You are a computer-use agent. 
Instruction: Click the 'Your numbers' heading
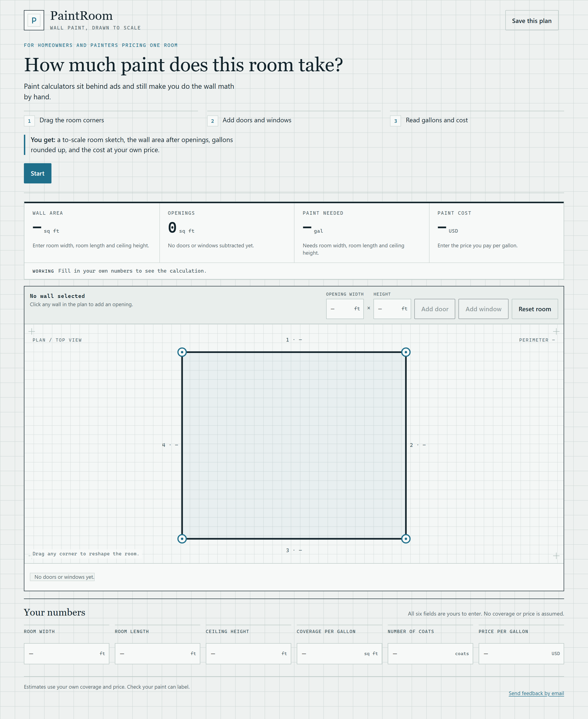tap(54, 612)
